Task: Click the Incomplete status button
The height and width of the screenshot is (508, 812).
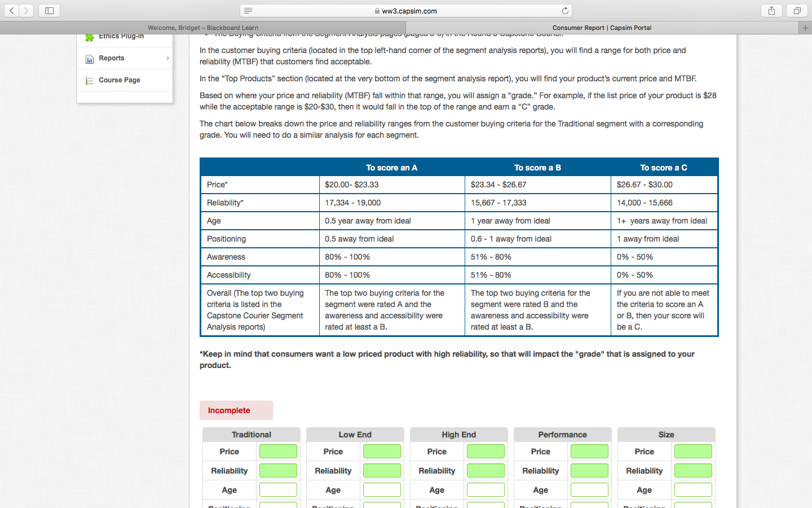Action: (236, 410)
